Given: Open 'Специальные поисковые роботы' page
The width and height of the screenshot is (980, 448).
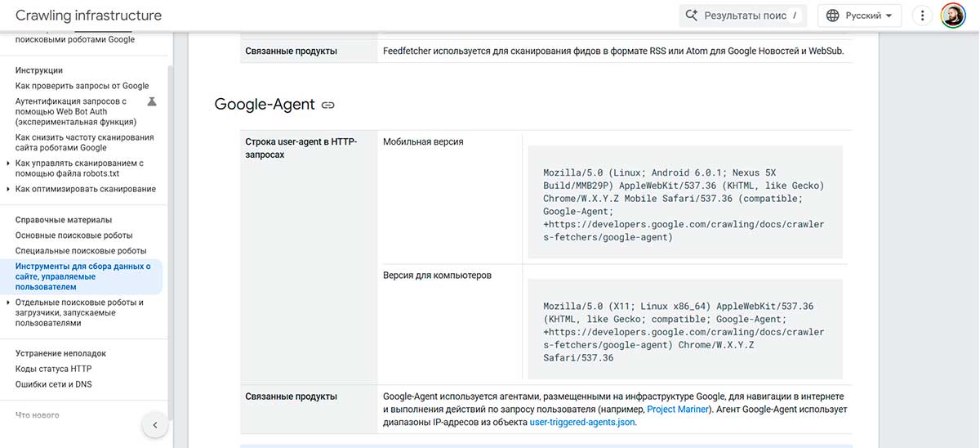Looking at the screenshot, I should [81, 251].
